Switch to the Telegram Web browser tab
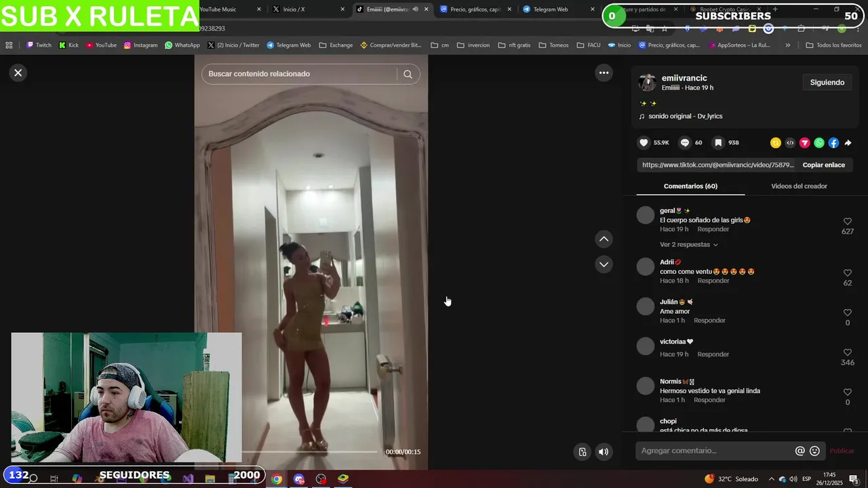 pyautogui.click(x=558, y=9)
